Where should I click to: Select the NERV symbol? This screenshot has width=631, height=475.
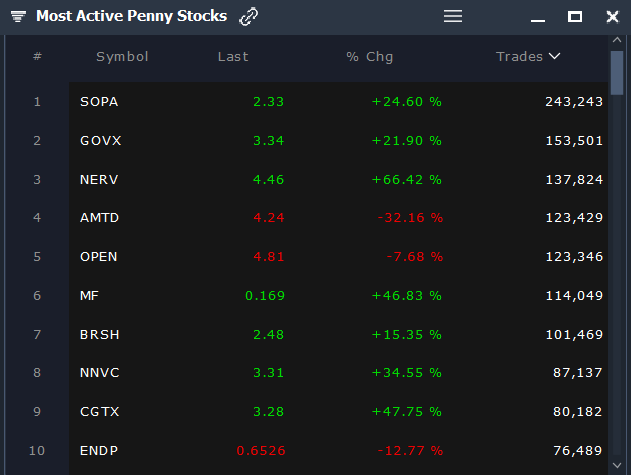99,180
